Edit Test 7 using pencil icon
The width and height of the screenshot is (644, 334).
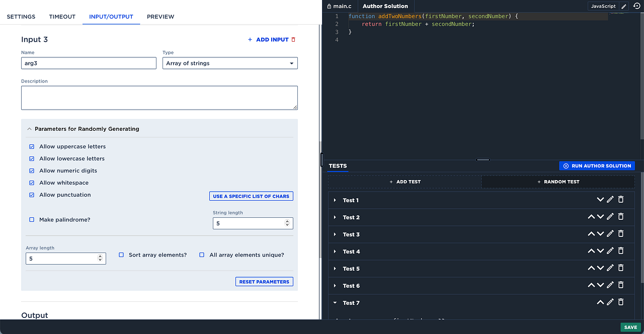(x=610, y=302)
